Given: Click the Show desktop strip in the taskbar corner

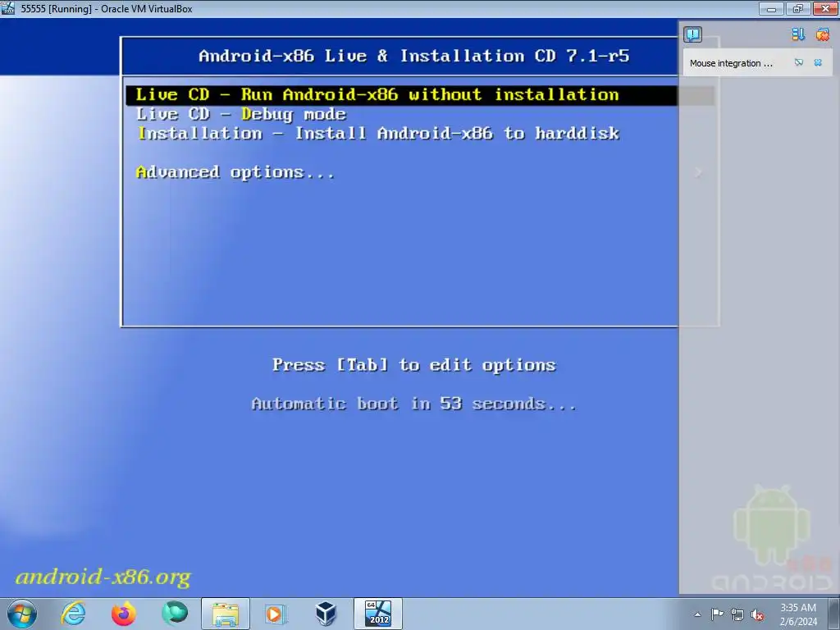Looking at the screenshot, I should tap(834, 614).
